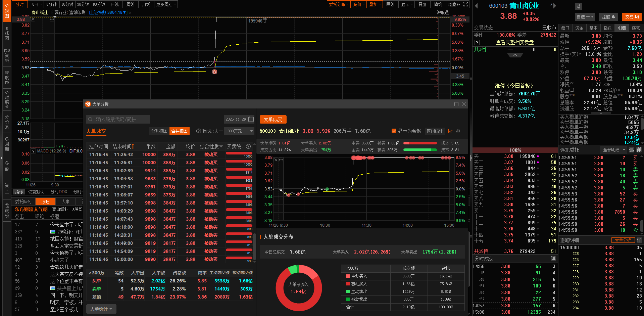Select the 委托队列 tab
Viewport: 644px width, 316px height.
[x=23, y=201]
